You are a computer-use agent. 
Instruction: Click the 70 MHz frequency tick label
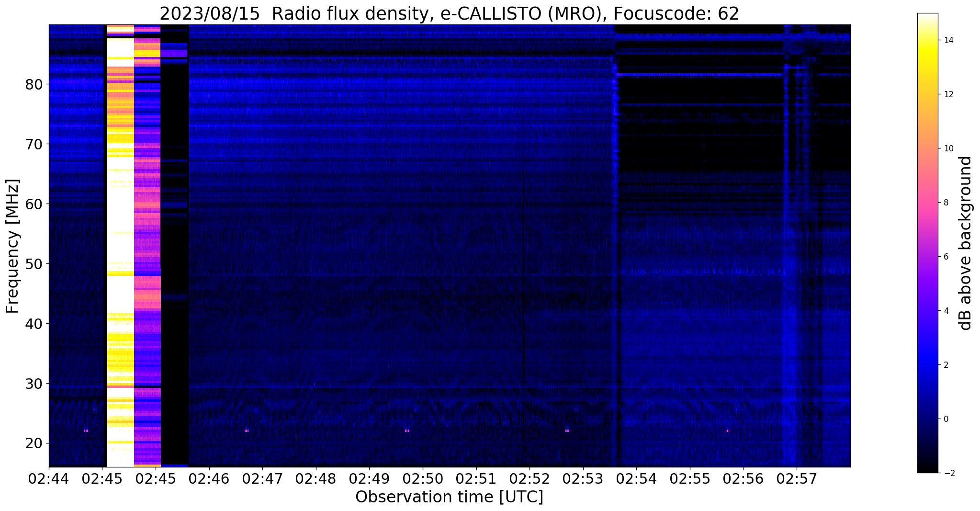pyautogui.click(x=34, y=144)
